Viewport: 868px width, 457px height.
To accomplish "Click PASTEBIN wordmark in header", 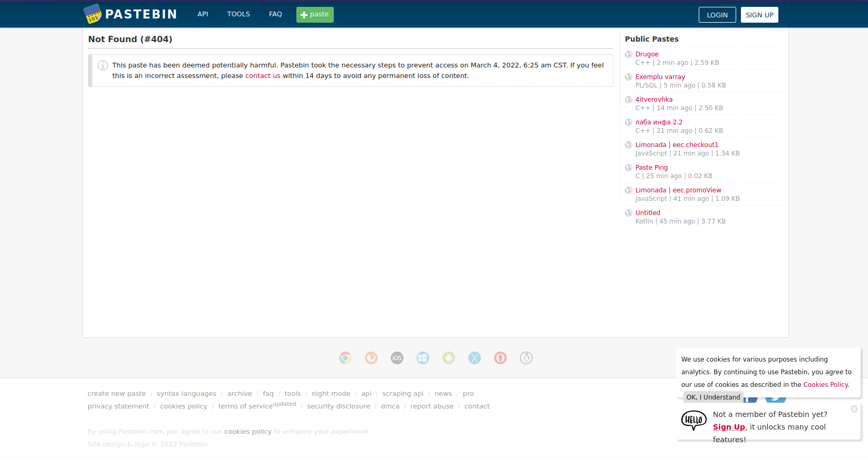I will [141, 14].
